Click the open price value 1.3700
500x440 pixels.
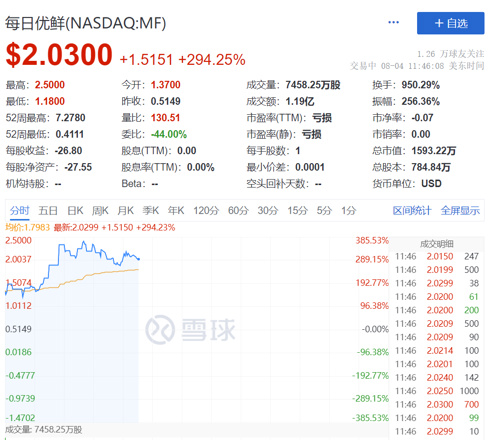point(165,85)
